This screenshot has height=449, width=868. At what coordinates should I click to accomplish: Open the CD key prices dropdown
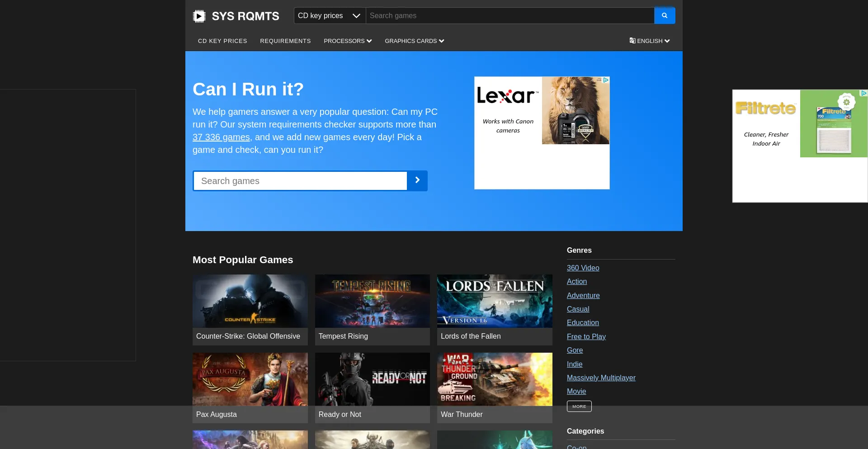tap(330, 15)
